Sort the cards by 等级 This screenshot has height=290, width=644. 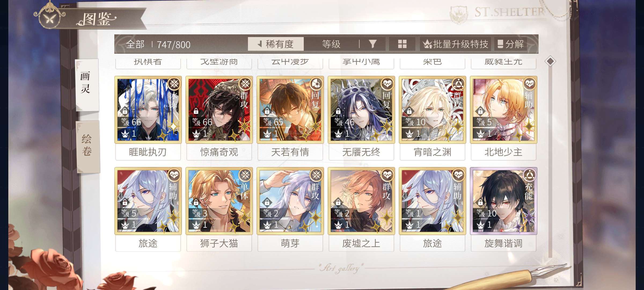point(331,44)
